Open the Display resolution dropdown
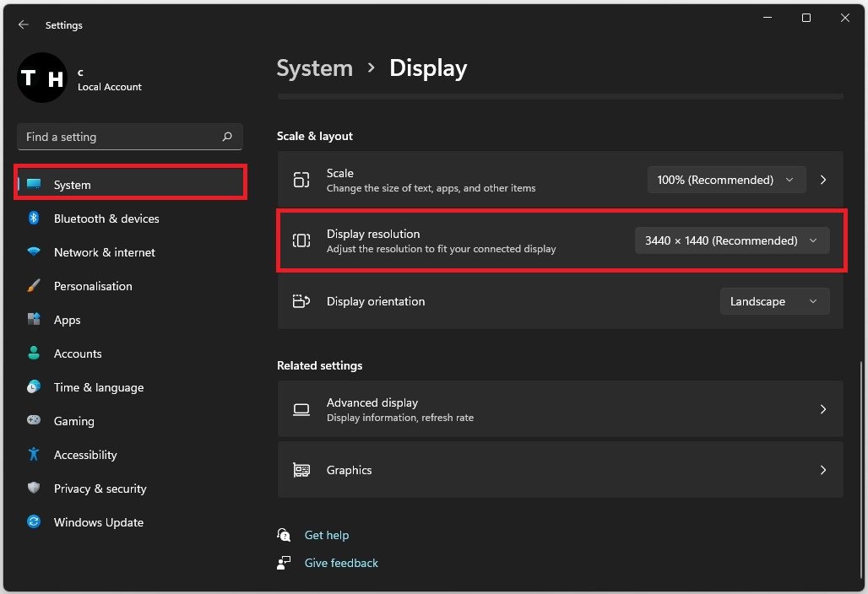This screenshot has height=594, width=868. (x=732, y=240)
